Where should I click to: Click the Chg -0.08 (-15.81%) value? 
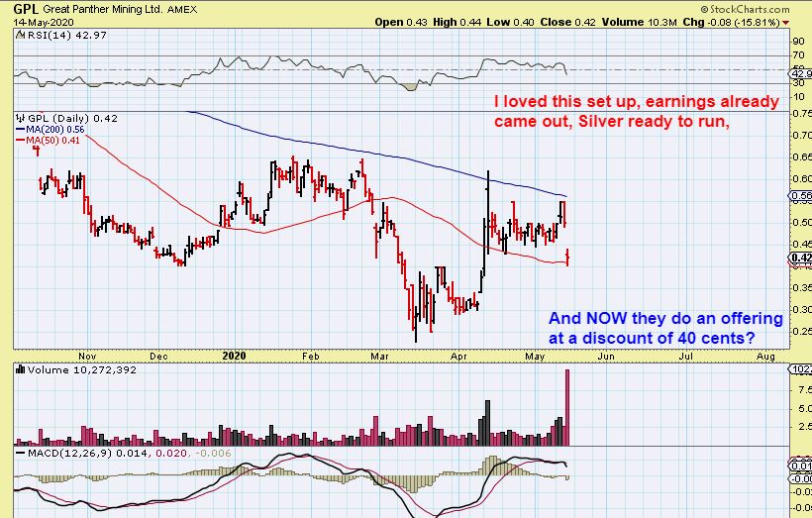pyautogui.click(x=731, y=22)
